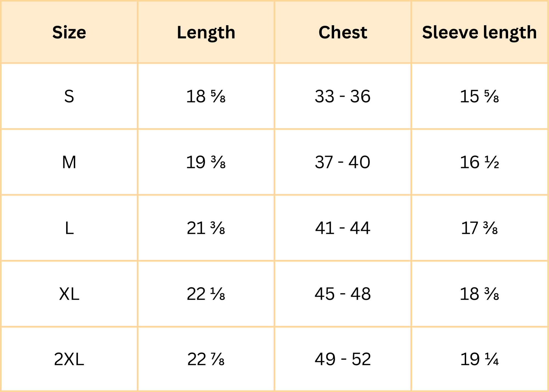This screenshot has height=392, width=549.
Task: Click chest range 45 - 48
Action: (x=343, y=294)
